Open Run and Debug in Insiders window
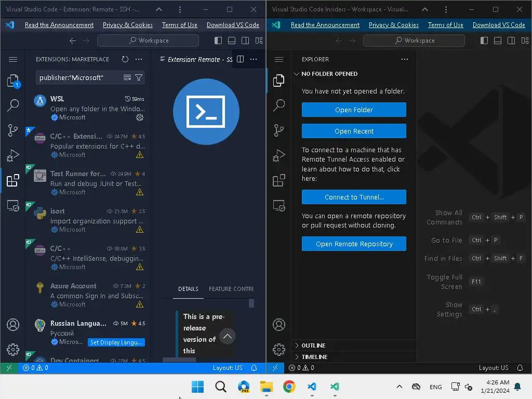This screenshot has width=532, height=399. click(x=279, y=155)
